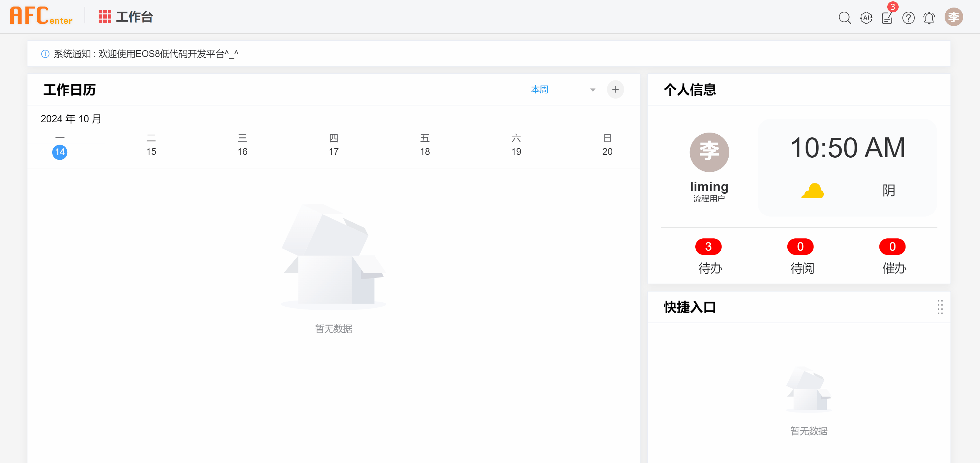Click the 工作台 workbench menu title

[134, 17]
